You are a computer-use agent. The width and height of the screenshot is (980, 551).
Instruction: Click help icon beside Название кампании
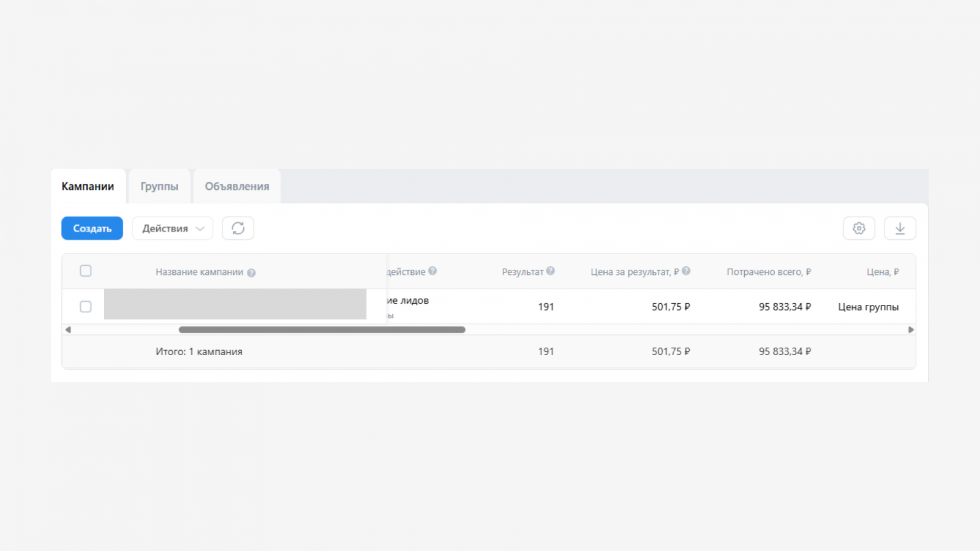click(251, 273)
